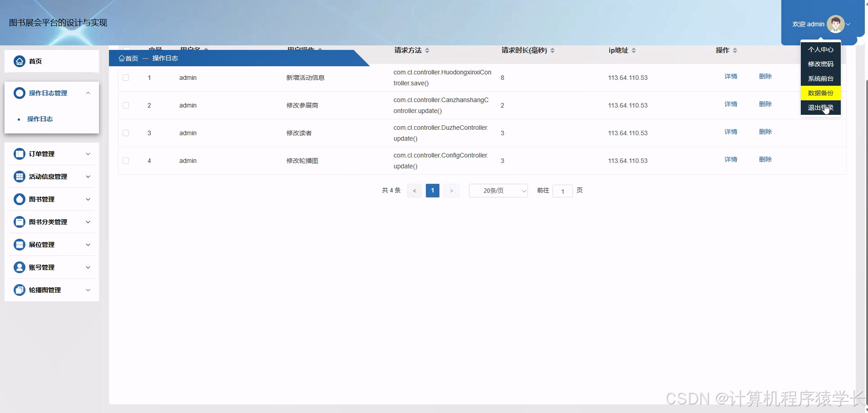Select the 操作日志管理 log icon
Viewport: 868px width, 413px height.
tap(19, 93)
